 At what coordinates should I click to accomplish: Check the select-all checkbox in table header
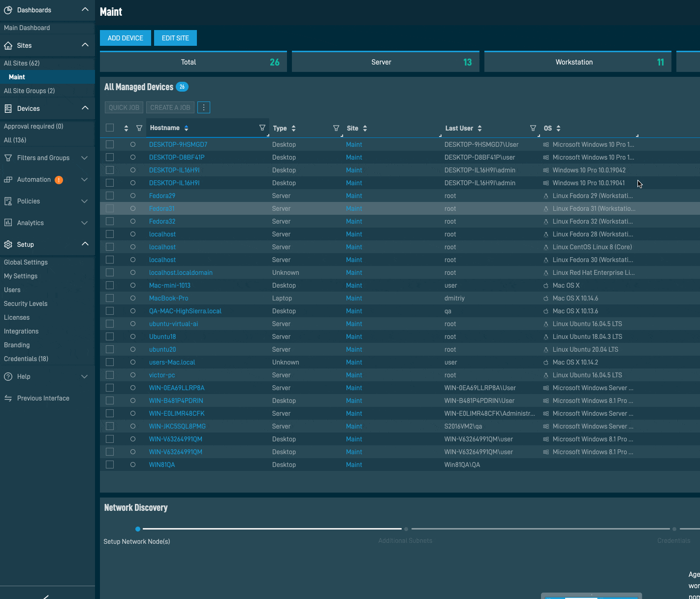[110, 128]
